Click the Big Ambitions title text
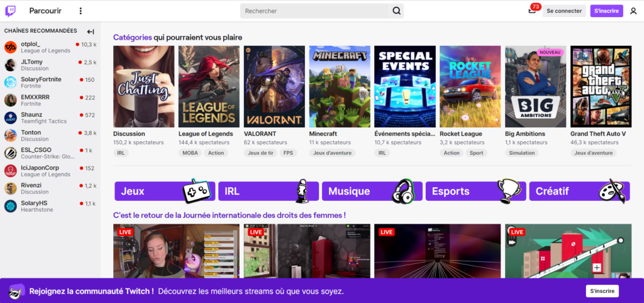Viewport: 644px width, 303px height. [x=525, y=134]
